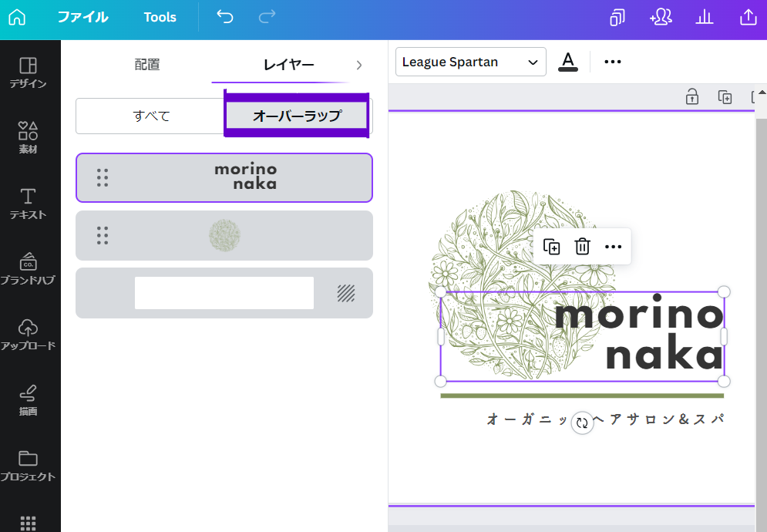Click the オーガニックヘアサロン&スパ subtitle text
Screen dimensions: 767x532
[606, 419]
